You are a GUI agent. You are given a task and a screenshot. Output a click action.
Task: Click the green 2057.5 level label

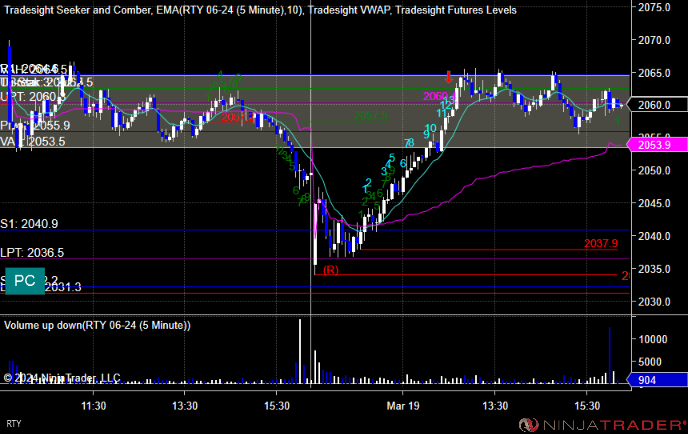point(371,115)
